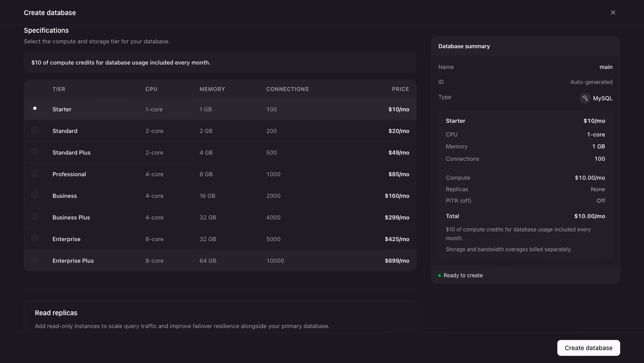Click the Starter tier name
This screenshot has width=644, height=363.
pyautogui.click(x=62, y=109)
